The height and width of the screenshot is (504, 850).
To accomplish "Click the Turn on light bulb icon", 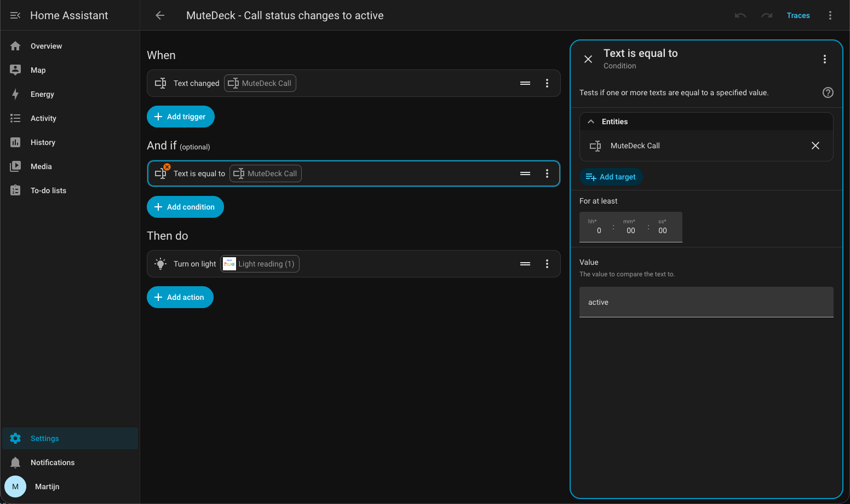I will (160, 264).
